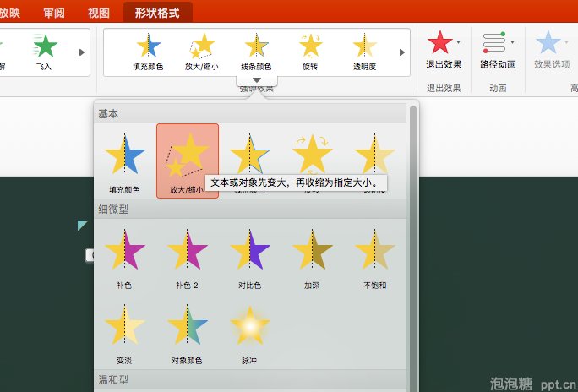Click the 飞入 entrance effect in ribbon
Image resolution: width=578 pixels, height=392 pixels.
click(44, 51)
